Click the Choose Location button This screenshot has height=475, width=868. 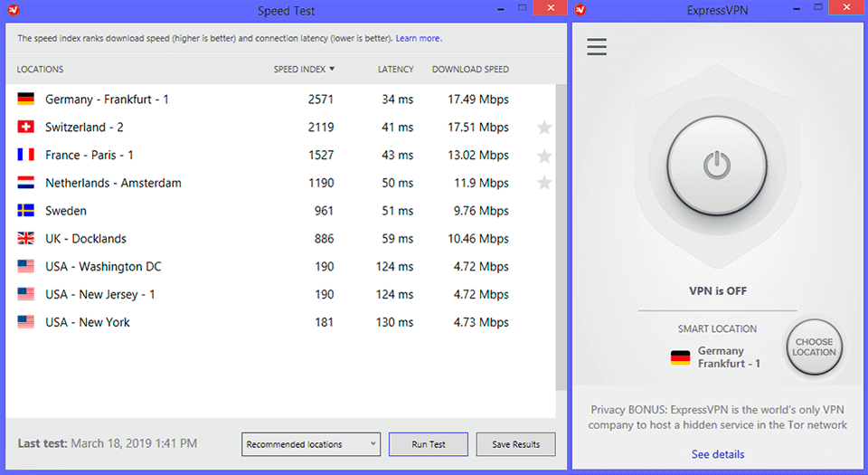click(x=815, y=347)
